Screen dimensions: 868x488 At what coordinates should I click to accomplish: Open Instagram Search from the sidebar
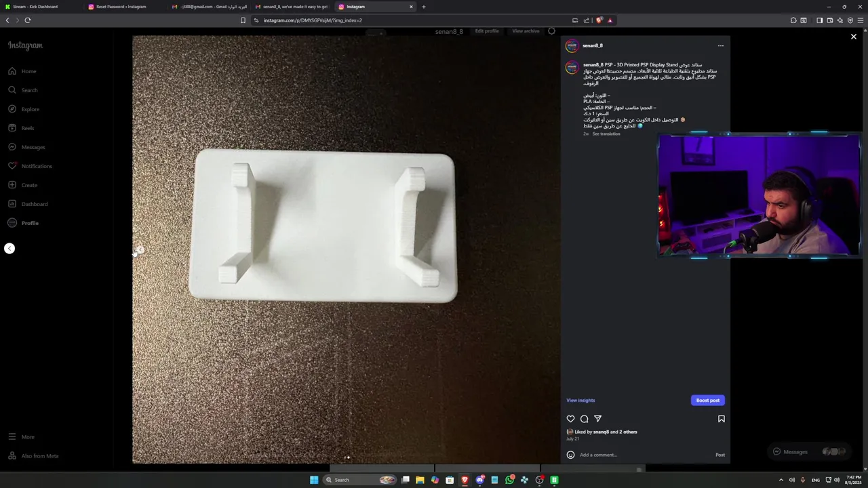click(23, 90)
